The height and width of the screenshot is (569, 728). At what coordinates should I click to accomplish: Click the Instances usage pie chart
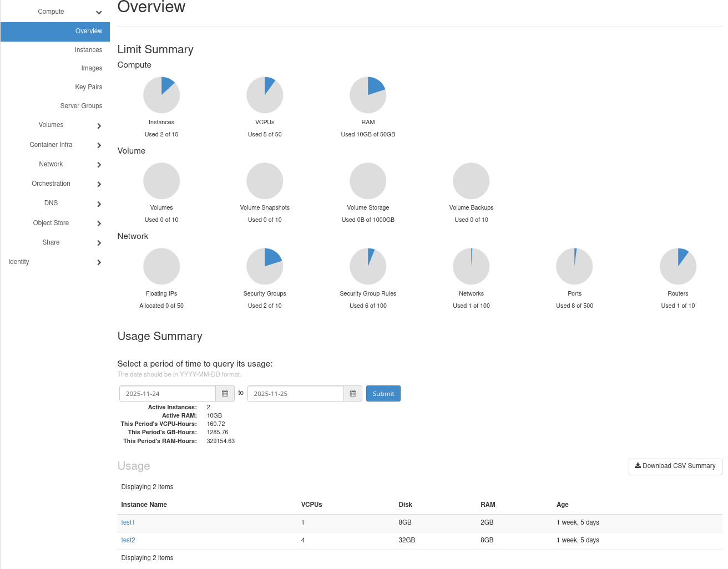pyautogui.click(x=161, y=95)
